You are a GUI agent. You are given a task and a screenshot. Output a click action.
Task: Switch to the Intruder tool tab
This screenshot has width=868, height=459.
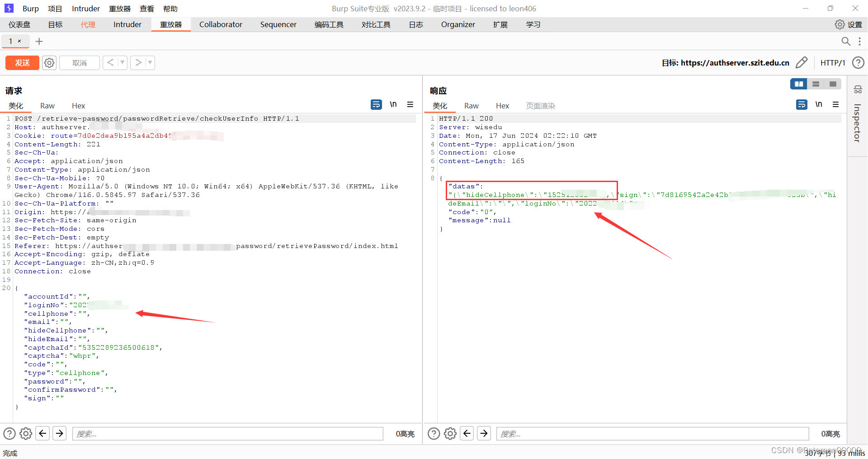(127, 24)
